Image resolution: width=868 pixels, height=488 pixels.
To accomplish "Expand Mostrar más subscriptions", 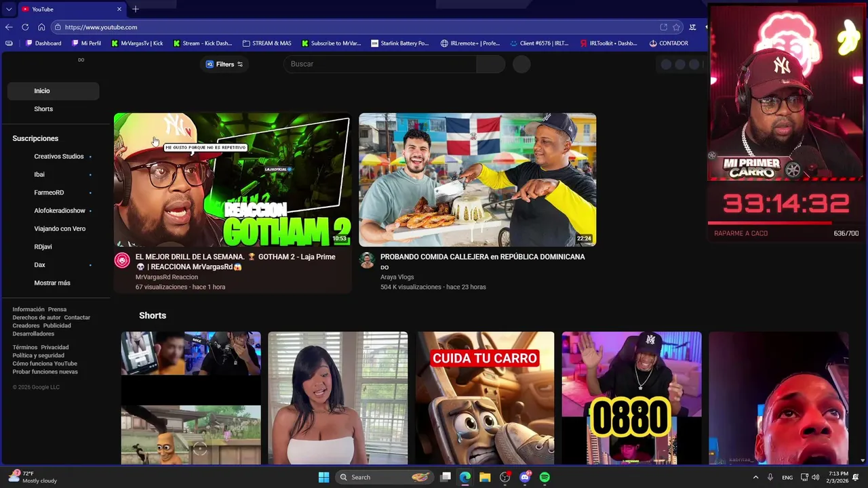I will click(52, 283).
